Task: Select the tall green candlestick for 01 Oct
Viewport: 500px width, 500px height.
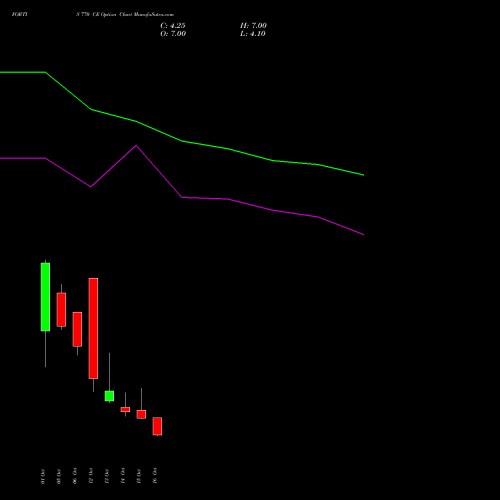Action: pos(45,297)
